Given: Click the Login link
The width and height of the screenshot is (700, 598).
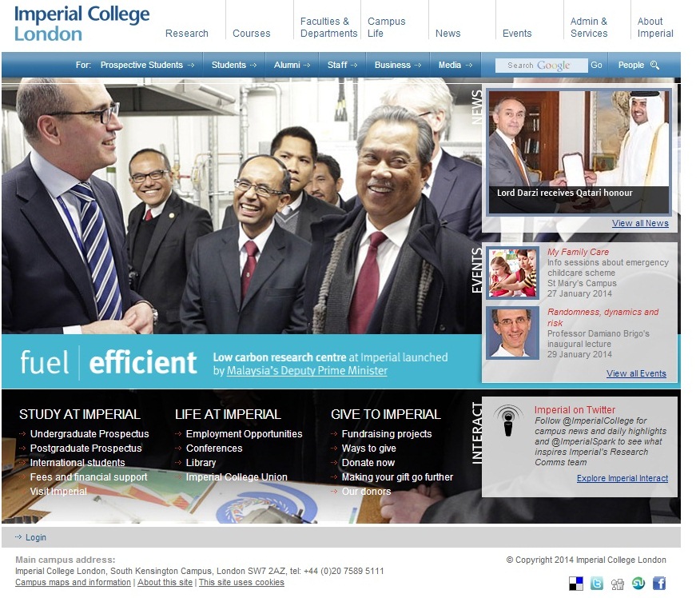Looking at the screenshot, I should click(x=36, y=537).
